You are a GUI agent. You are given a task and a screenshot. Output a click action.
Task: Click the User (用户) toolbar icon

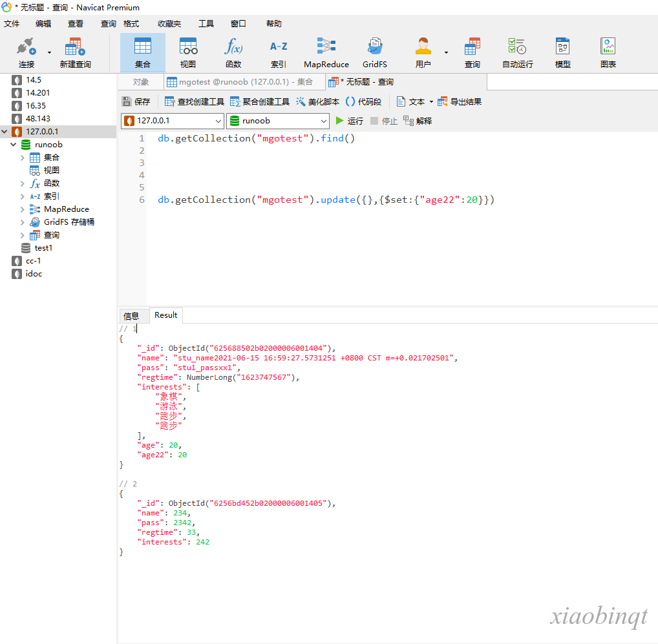tap(423, 46)
